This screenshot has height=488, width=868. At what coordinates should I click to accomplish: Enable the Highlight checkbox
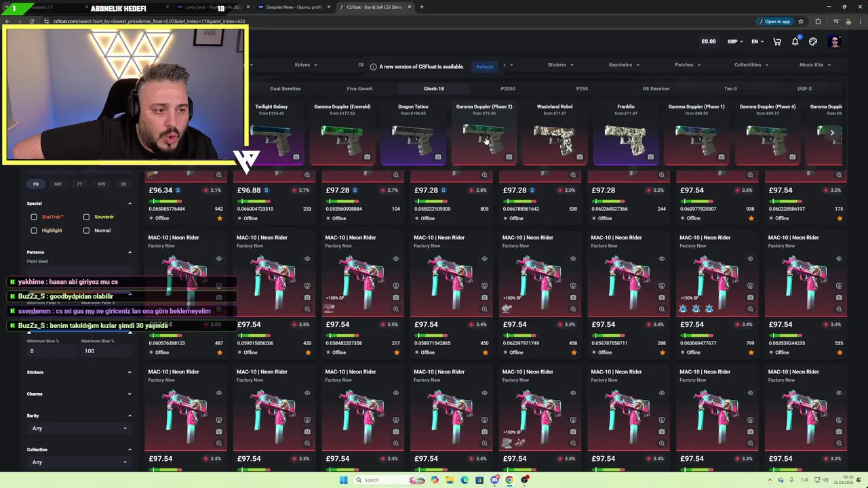pos(34,230)
